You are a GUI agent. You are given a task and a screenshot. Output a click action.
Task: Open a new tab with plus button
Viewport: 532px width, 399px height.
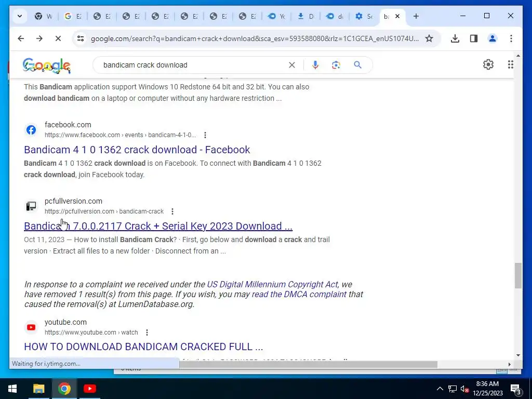click(x=416, y=16)
